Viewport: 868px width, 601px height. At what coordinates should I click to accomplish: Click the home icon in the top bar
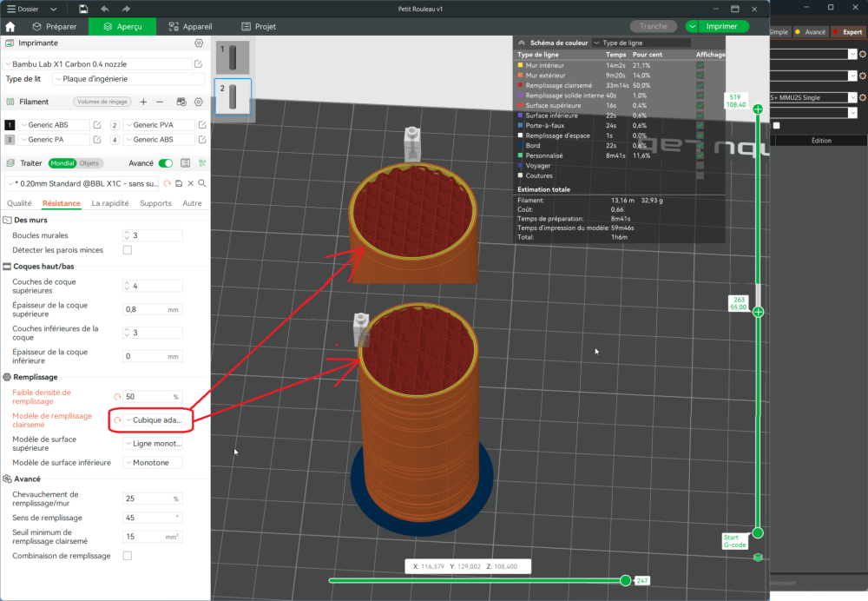[10, 27]
